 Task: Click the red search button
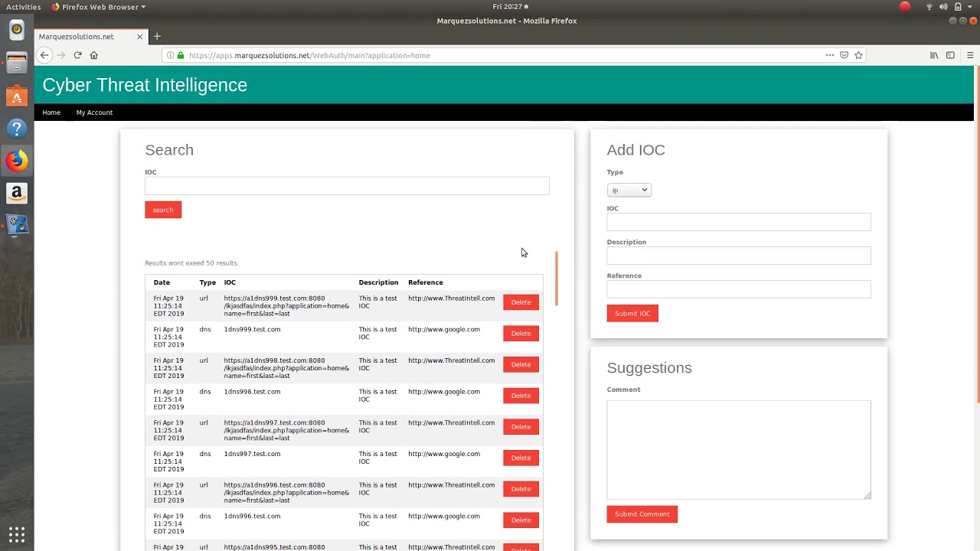click(163, 210)
